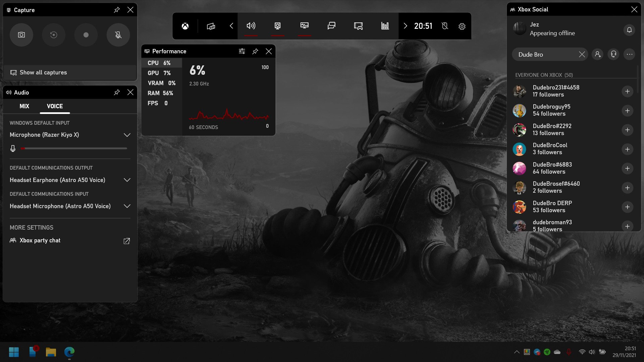Open the Xbox Social widget from Game Bar

point(331,26)
